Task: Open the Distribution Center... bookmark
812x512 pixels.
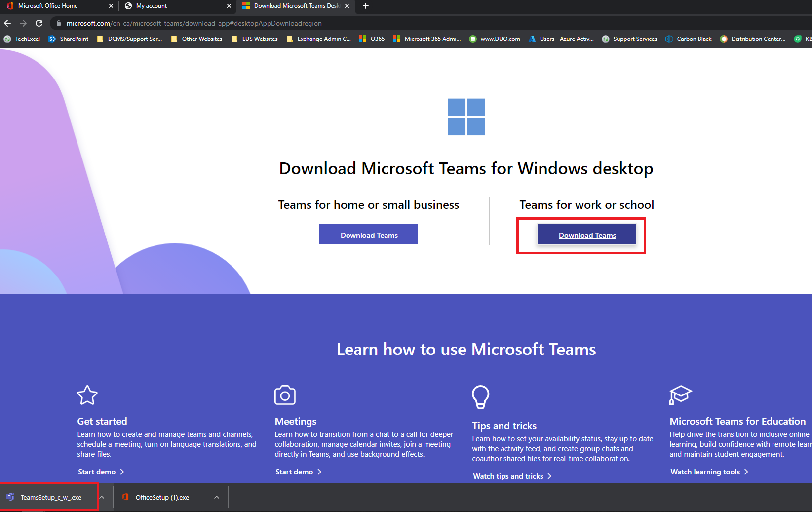Action: (x=753, y=39)
